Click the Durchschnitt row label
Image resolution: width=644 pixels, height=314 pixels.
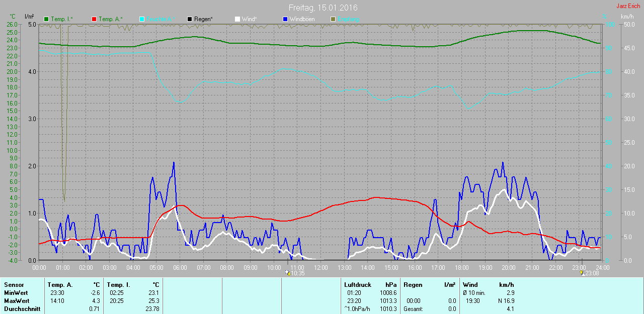[22, 309]
